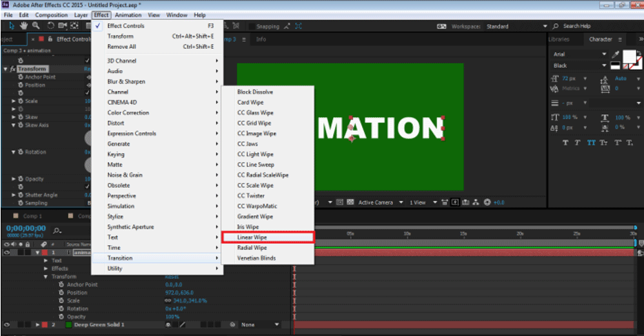Viewport: 644px width, 336px height.
Task: Hide the Deep Green Solid 1 layer
Action: click(x=7, y=324)
